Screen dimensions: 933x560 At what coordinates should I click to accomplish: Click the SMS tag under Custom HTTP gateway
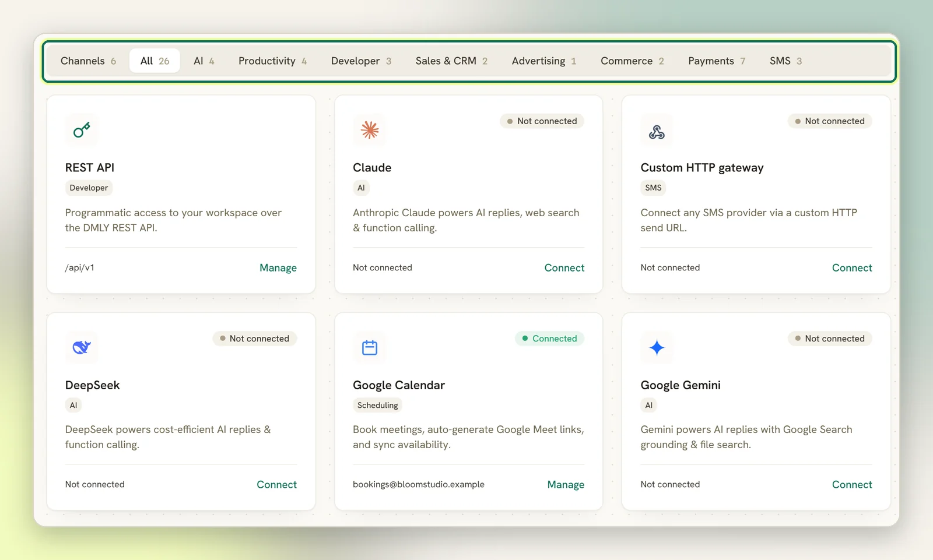tap(653, 188)
